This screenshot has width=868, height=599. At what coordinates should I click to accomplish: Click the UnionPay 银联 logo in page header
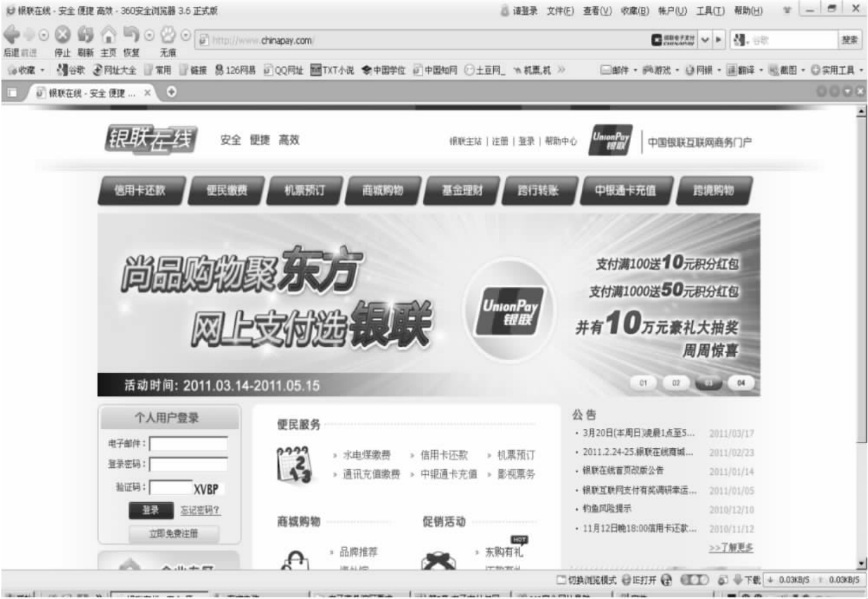[x=610, y=140]
